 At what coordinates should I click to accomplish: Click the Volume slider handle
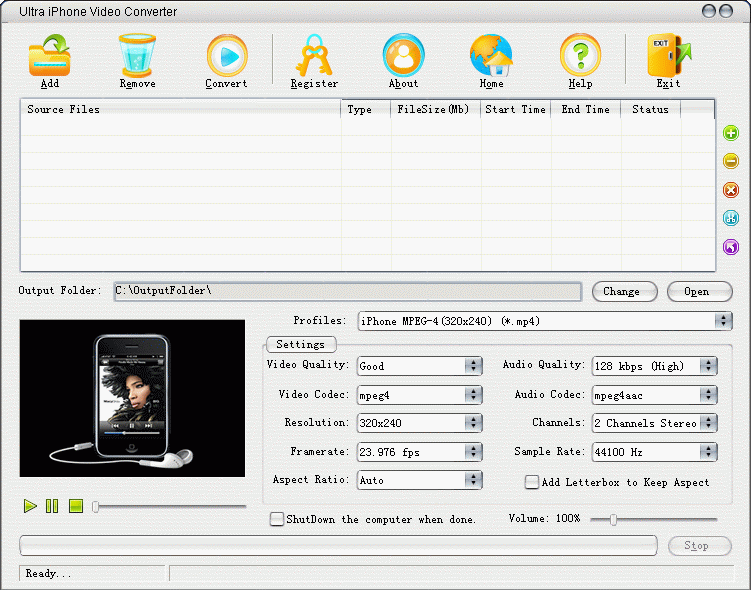(x=613, y=520)
